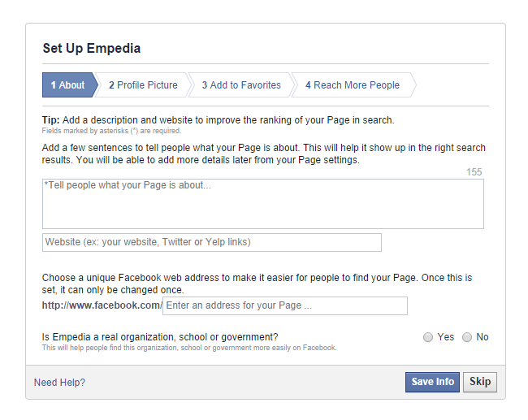Skip this setup step
The image size is (528, 420).
(480, 382)
